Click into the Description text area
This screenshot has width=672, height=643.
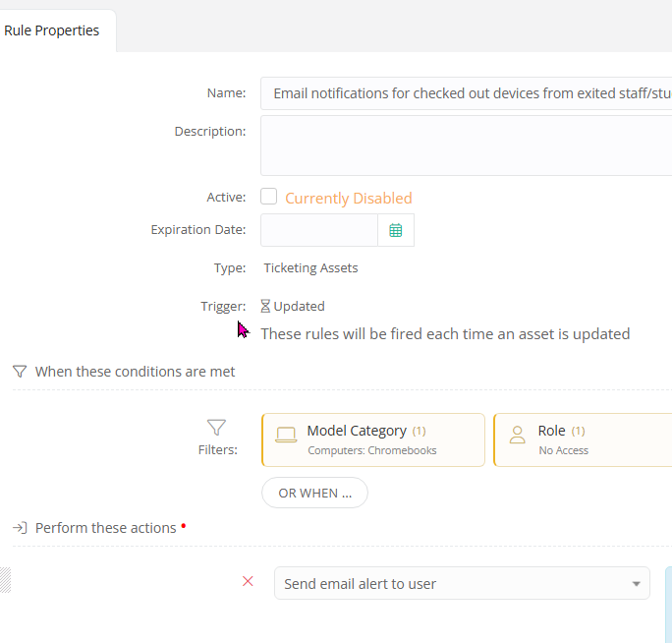[x=467, y=146]
